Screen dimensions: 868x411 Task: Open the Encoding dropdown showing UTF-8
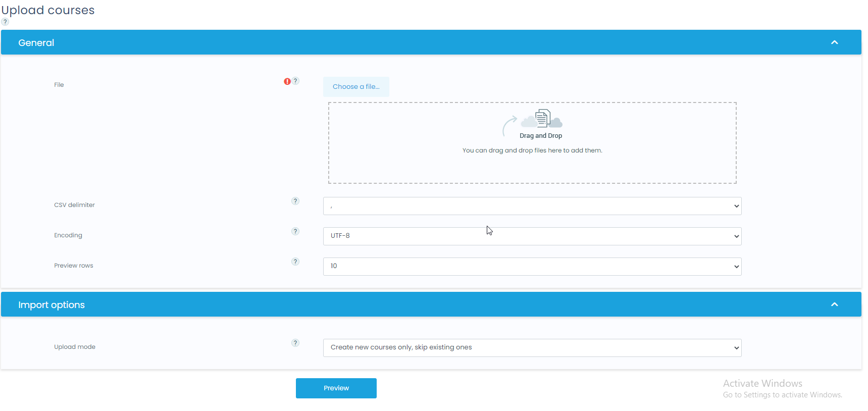[532, 236]
